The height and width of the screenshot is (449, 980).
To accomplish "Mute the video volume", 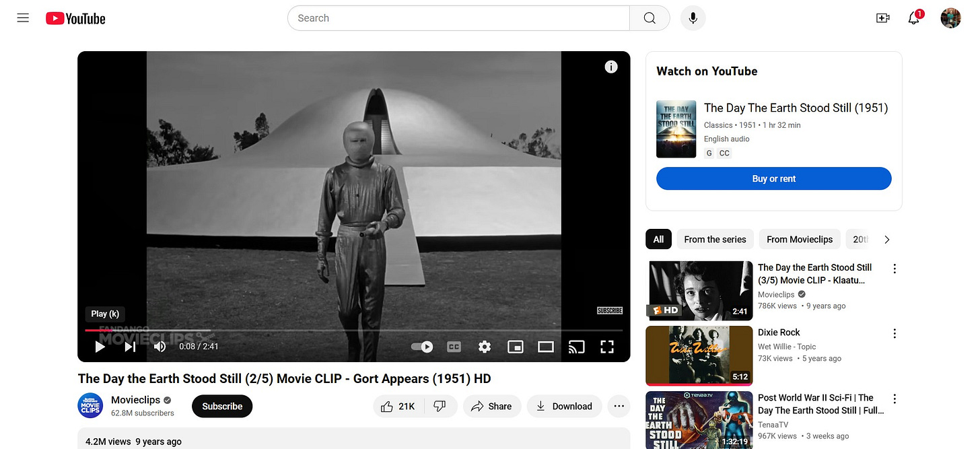I will pos(160,347).
